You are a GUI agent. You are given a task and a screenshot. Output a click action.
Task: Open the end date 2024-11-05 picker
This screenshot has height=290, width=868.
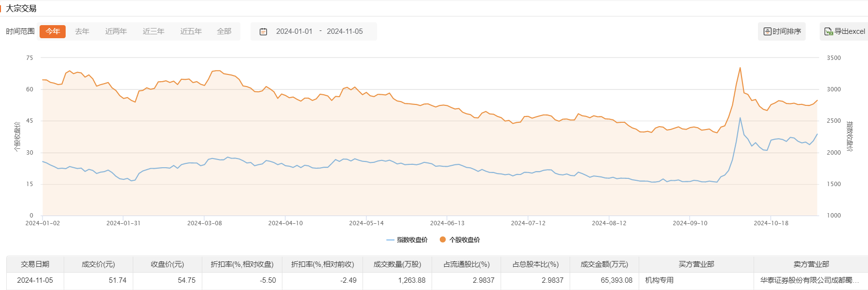tap(345, 31)
